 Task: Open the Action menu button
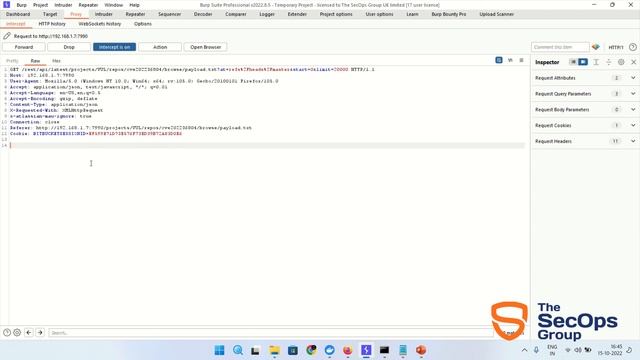(x=160, y=47)
